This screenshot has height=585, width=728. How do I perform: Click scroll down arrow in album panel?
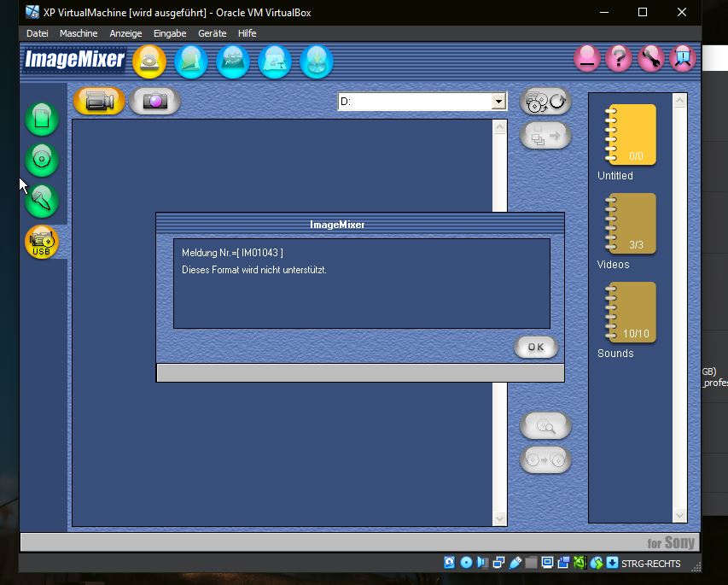pyautogui.click(x=679, y=515)
